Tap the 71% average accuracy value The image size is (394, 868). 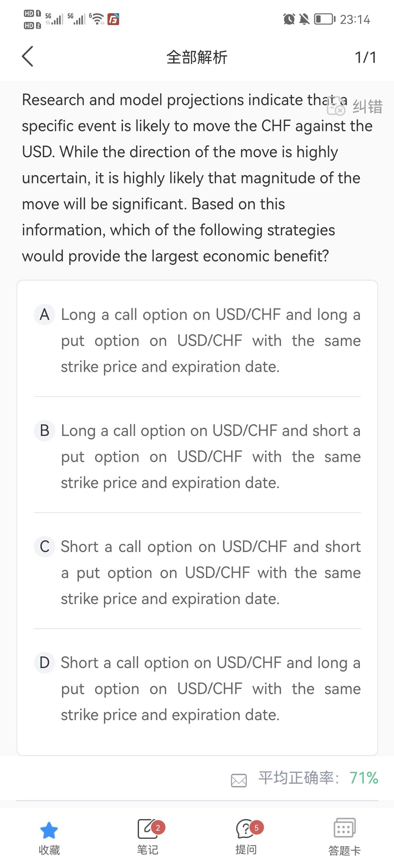pyautogui.click(x=364, y=778)
